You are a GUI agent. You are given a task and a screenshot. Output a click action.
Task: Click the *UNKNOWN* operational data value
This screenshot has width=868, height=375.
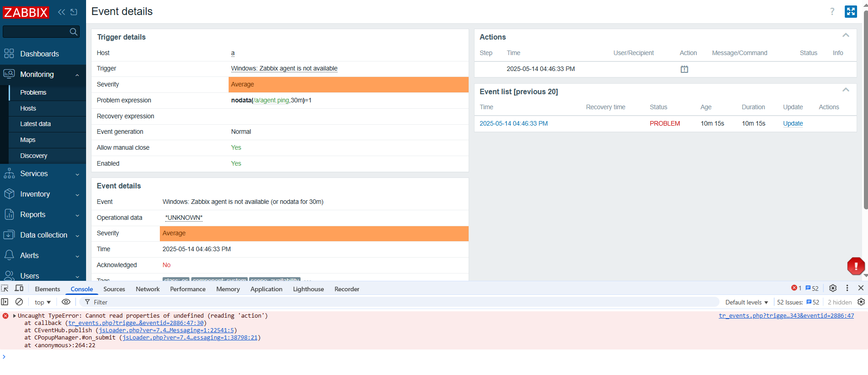pyautogui.click(x=184, y=218)
